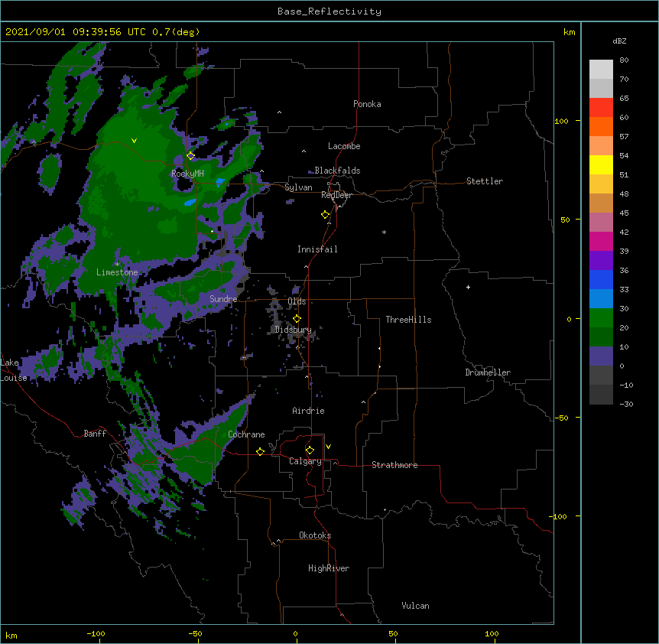Image resolution: width=659 pixels, height=644 pixels.
Task: Click the yellow diamond marker between Olds and Didsbury
Action: coord(297,318)
